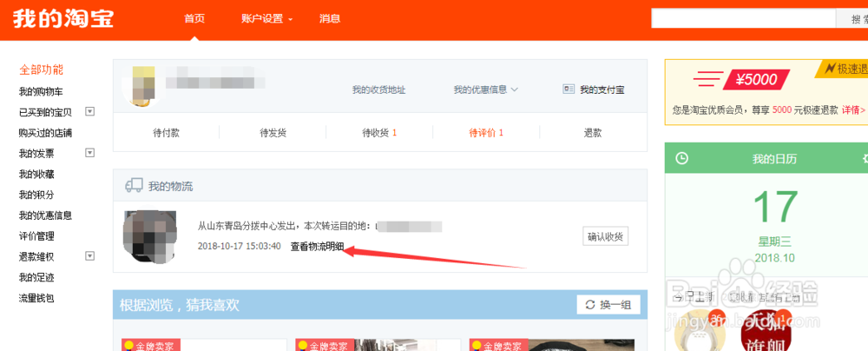Screen dimensions: 868x351
Task: Open first 金牌卖家 product card
Action: tap(204, 345)
